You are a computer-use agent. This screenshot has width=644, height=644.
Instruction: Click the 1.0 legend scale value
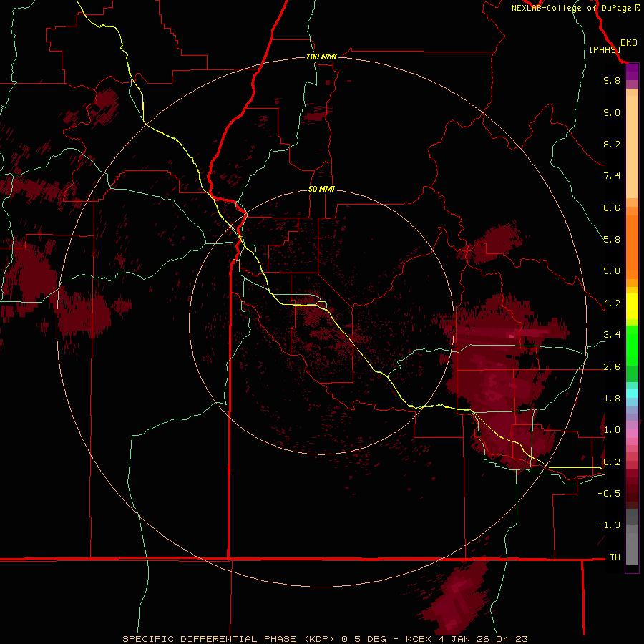point(612,430)
